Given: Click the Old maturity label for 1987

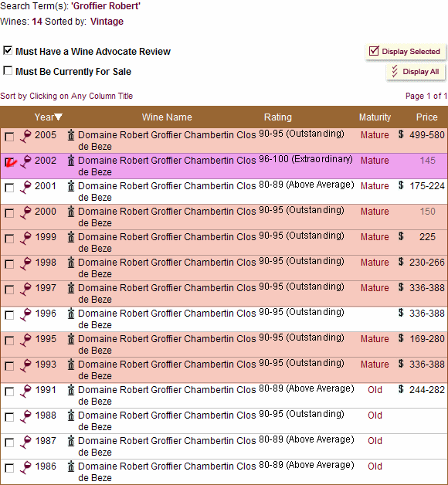Looking at the screenshot, I should tap(375, 440).
